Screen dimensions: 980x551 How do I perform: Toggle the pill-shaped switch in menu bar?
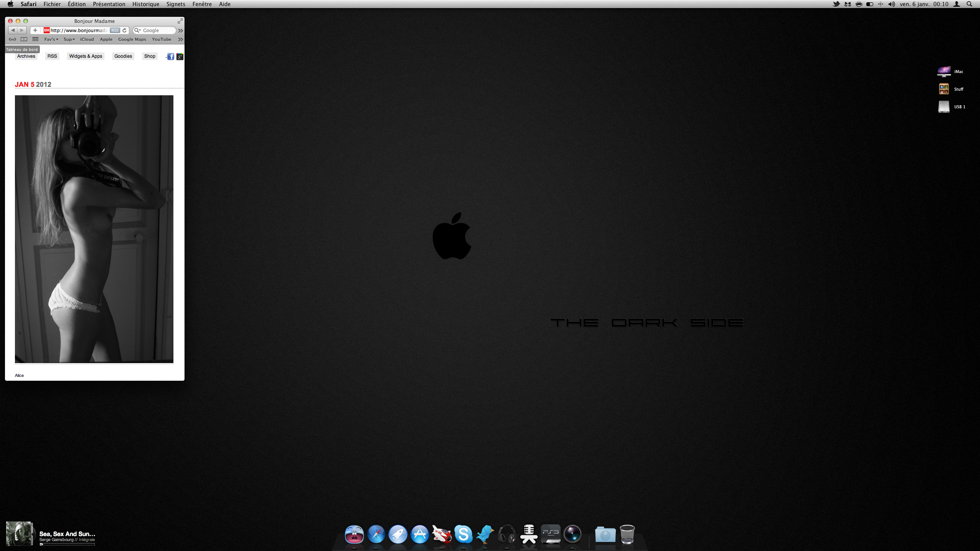tap(870, 4)
